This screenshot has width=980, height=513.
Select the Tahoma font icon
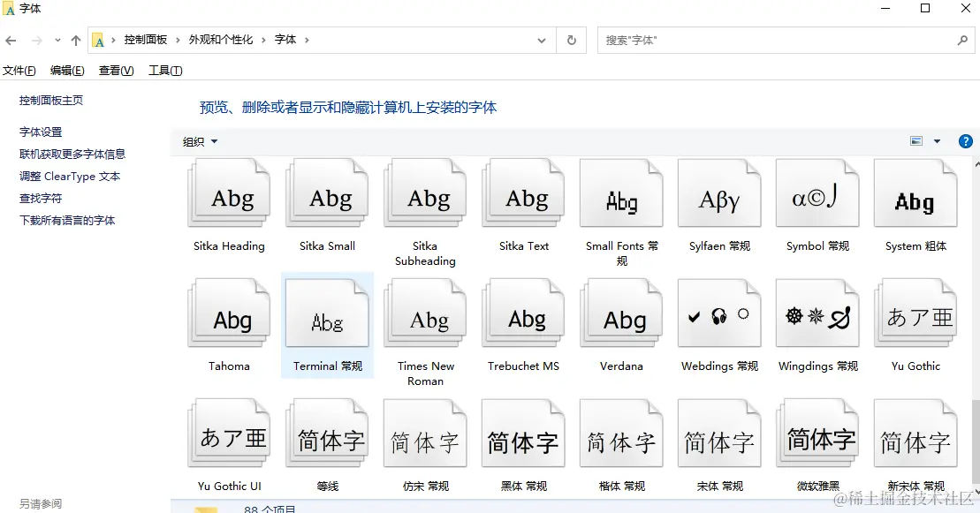point(230,313)
